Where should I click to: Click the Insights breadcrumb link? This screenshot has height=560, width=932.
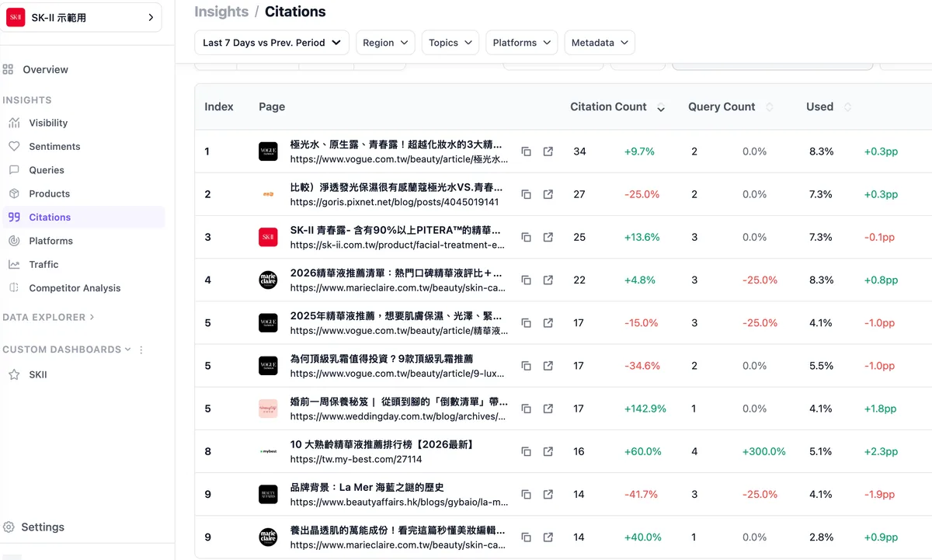pos(221,12)
